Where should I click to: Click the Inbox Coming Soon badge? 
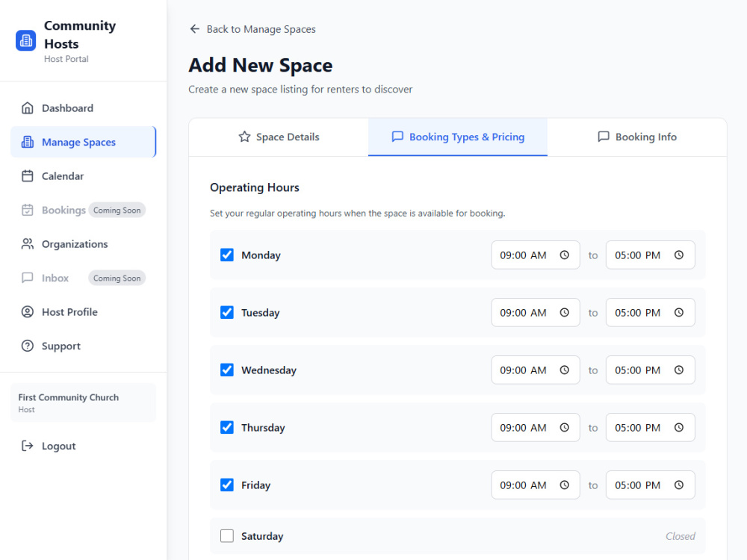[117, 278]
